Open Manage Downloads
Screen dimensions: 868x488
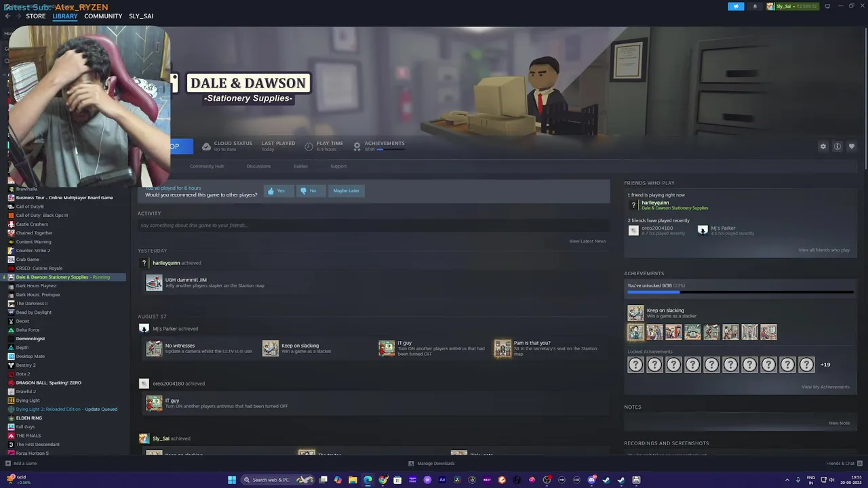click(x=431, y=464)
